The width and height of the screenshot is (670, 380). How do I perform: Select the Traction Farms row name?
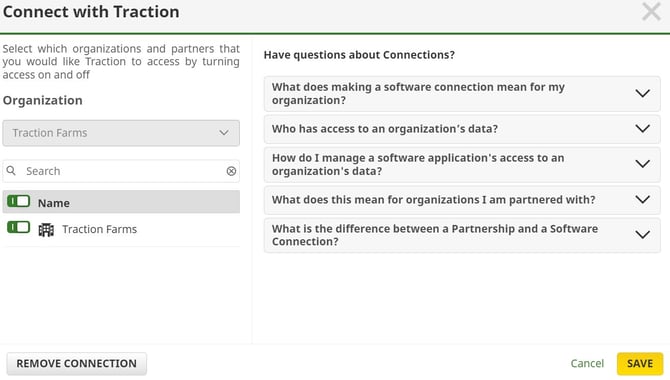coord(100,230)
